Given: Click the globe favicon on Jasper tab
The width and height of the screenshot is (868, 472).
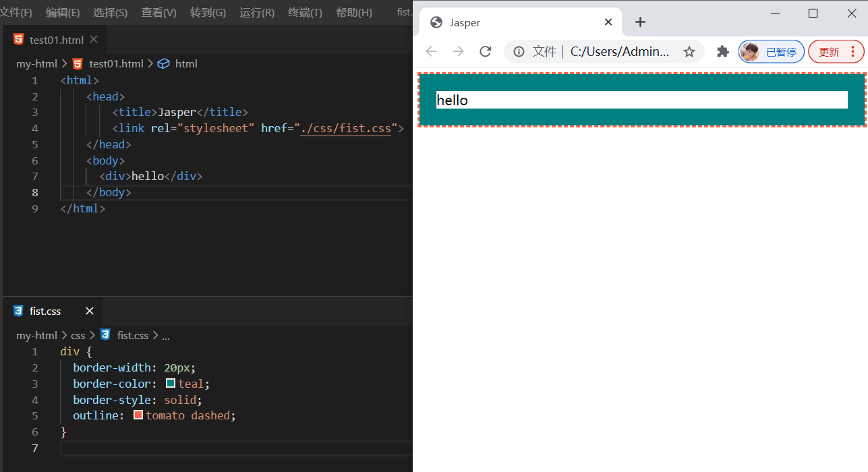Looking at the screenshot, I should (x=436, y=22).
